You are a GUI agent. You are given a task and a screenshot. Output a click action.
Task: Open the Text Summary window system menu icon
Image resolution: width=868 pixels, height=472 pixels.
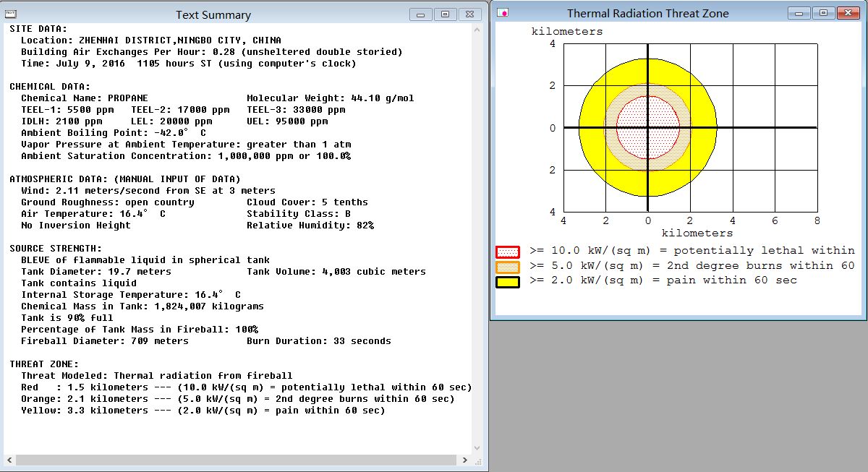(12, 14)
